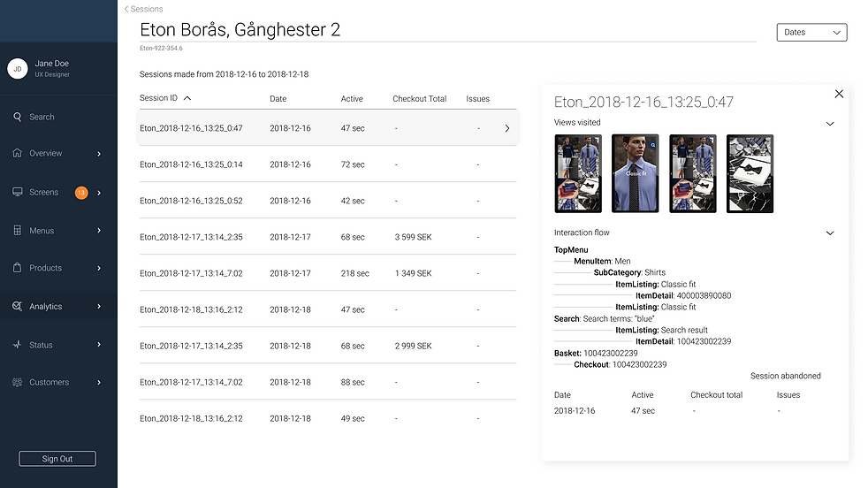Expand the Customers submenu chevron
Viewport: 868px width, 488px height.
pos(99,382)
